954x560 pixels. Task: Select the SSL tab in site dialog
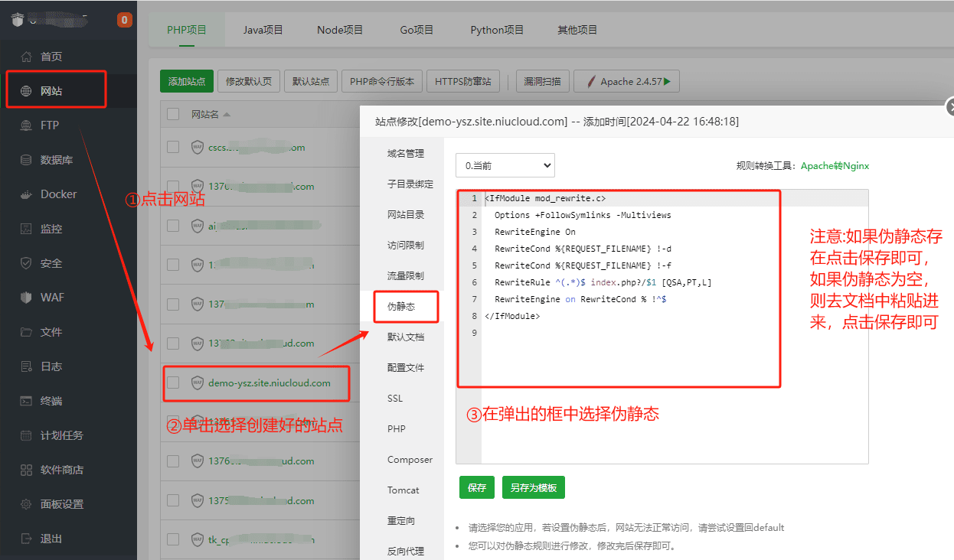(395, 399)
